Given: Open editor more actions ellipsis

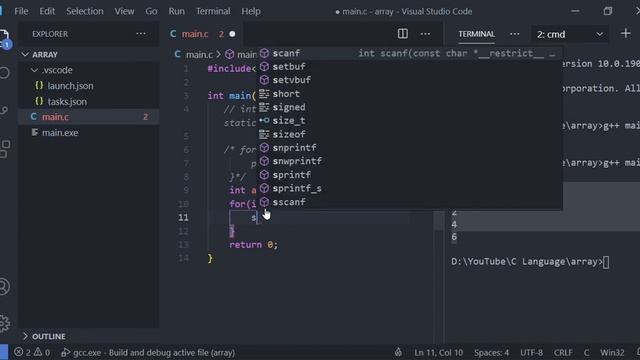Looking at the screenshot, I should point(425,34).
